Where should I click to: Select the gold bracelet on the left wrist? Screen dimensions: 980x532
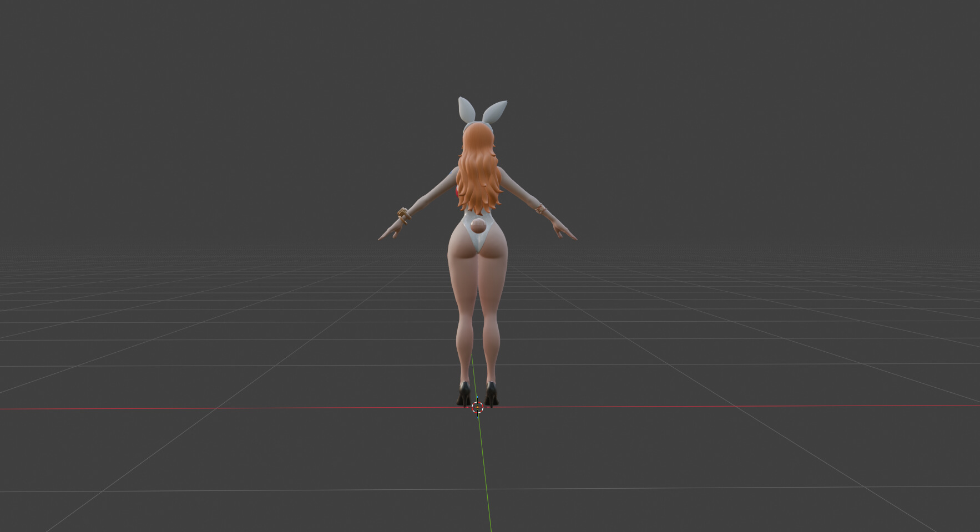[x=403, y=215]
